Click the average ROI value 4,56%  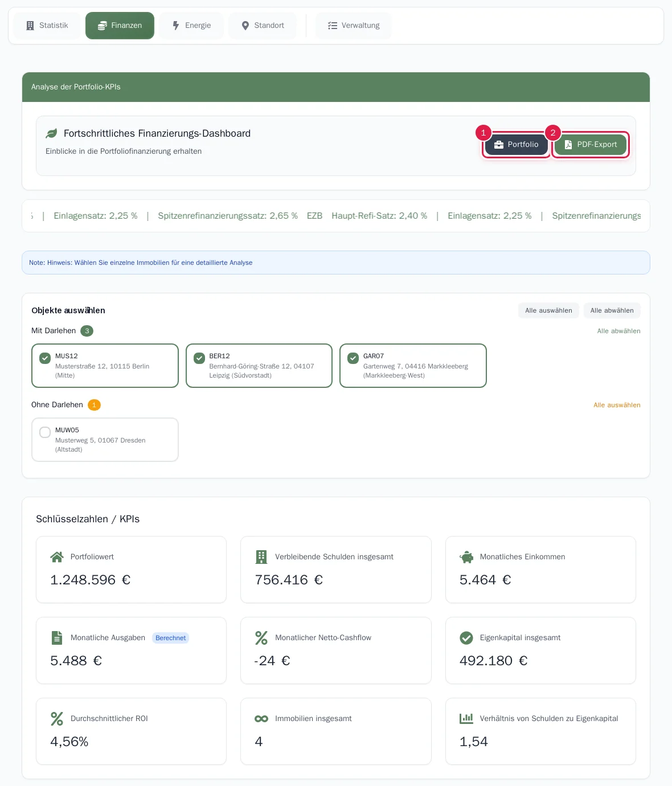point(69,742)
